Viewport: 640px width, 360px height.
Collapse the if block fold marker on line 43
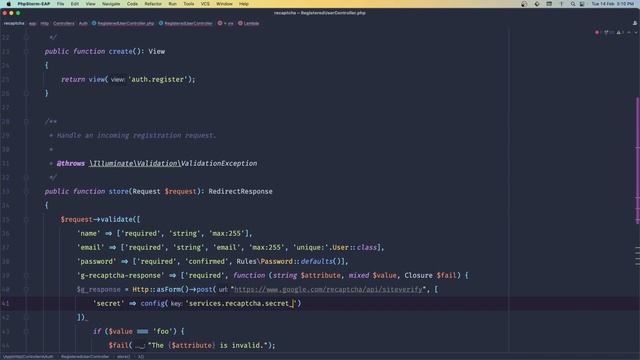pos(26,331)
